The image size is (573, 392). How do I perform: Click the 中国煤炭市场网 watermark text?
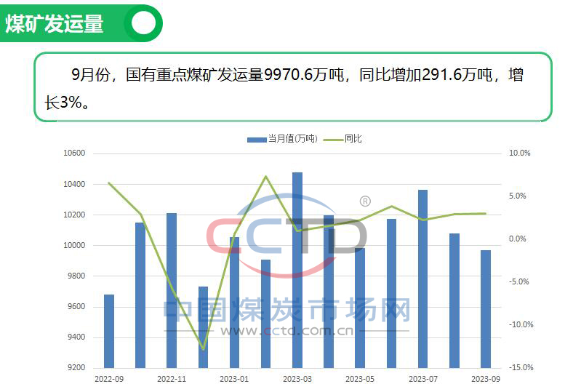(x=287, y=311)
